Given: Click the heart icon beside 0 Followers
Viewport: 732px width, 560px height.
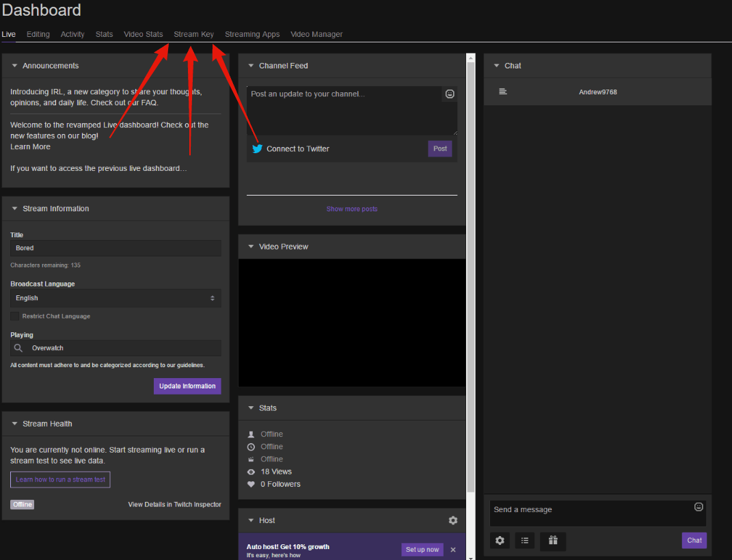Looking at the screenshot, I should 252,484.
